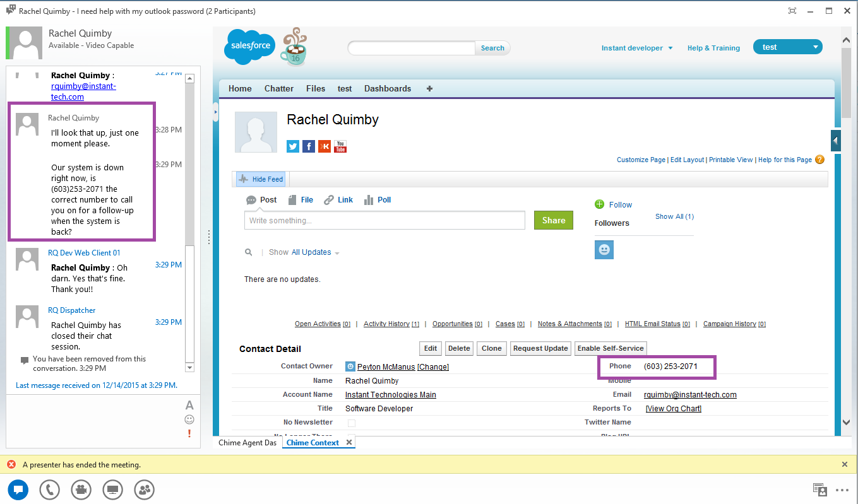This screenshot has height=504, width=858.
Task: Select the Link feed option
Action: pos(338,200)
